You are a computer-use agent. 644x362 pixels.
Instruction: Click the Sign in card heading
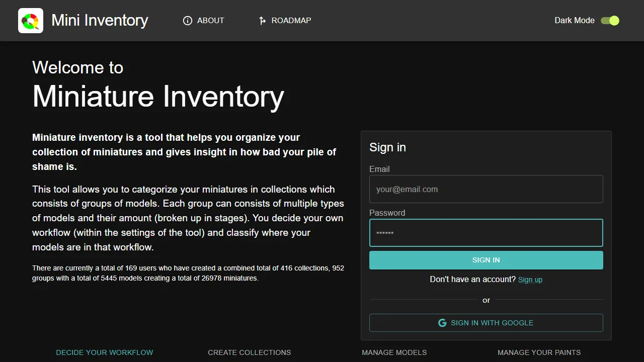387,147
